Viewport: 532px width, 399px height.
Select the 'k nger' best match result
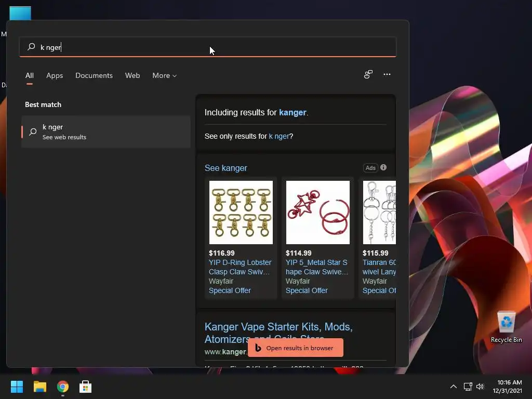[x=106, y=131]
